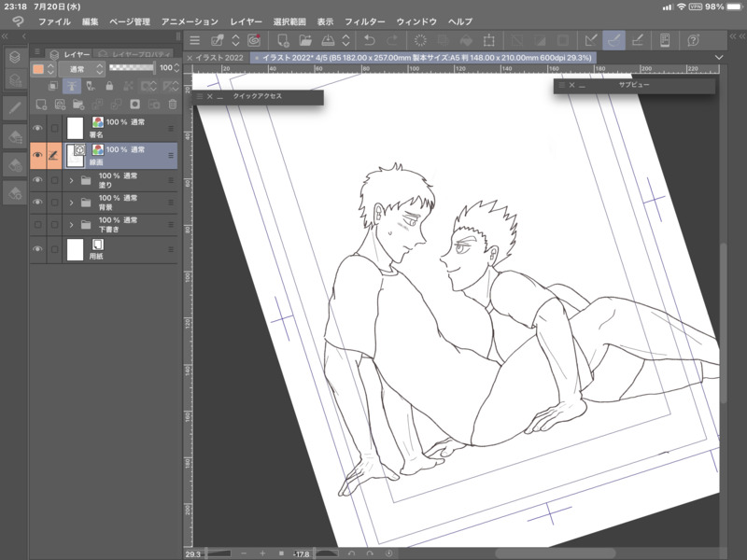Open the 通常 blending mode dropdown
Image resolution: width=747 pixels, height=560 pixels.
(x=81, y=69)
